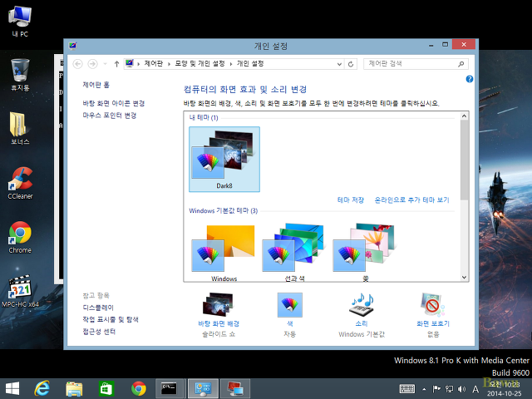Select the CCleaner desktop shortcut
The height and width of the screenshot is (399, 532).
pos(20,183)
